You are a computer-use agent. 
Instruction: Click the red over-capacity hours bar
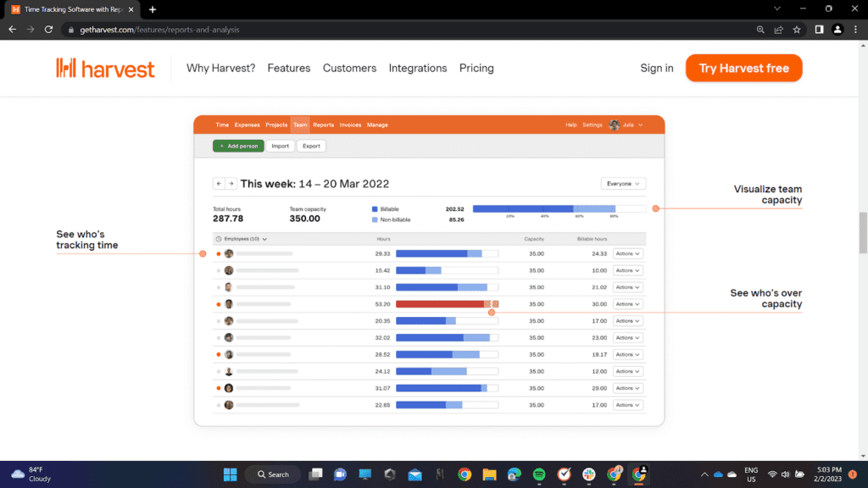pyautogui.click(x=441, y=303)
